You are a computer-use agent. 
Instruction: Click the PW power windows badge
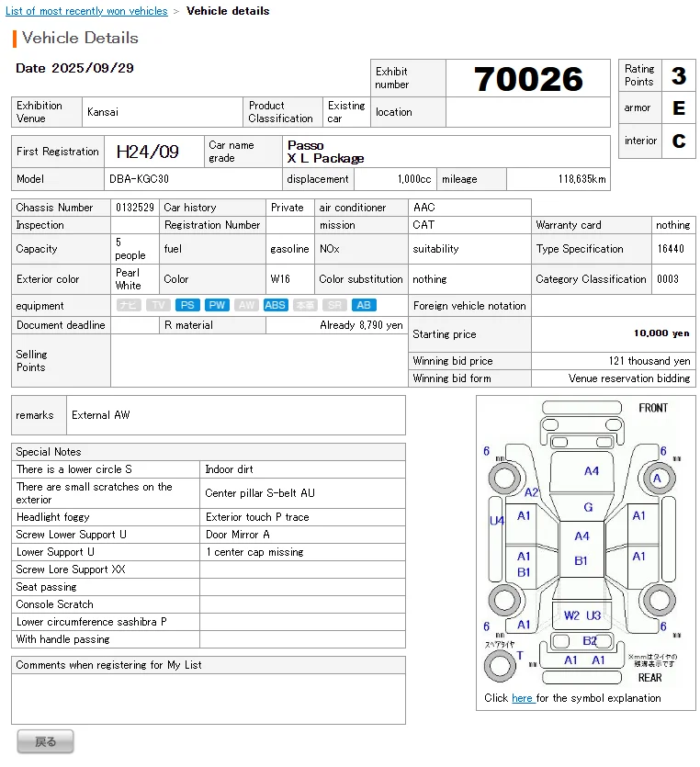click(x=217, y=305)
